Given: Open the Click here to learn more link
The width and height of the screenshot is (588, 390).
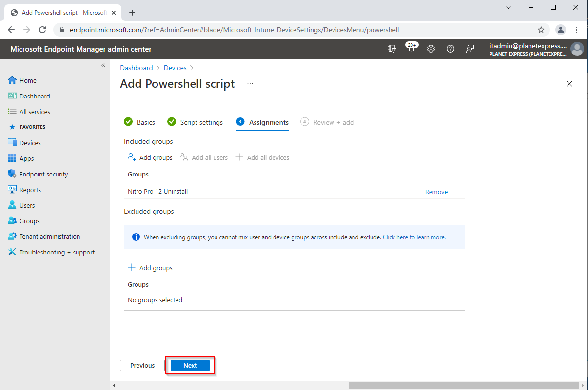Looking at the screenshot, I should [414, 237].
